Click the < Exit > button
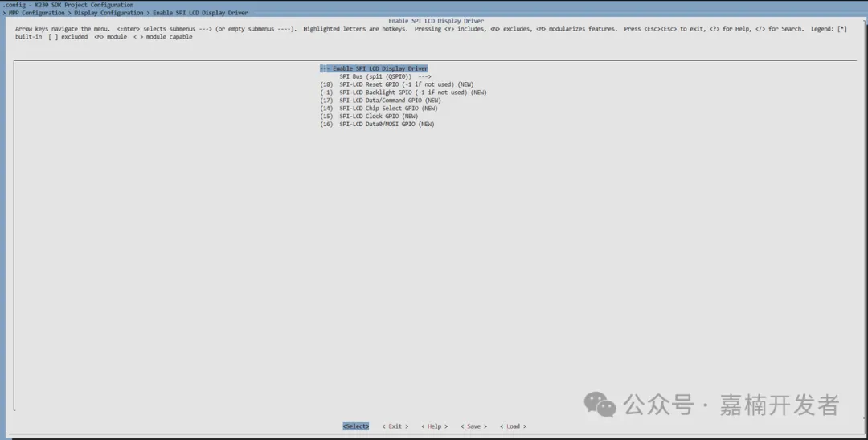Screen dimensions: 868x440 395,426
